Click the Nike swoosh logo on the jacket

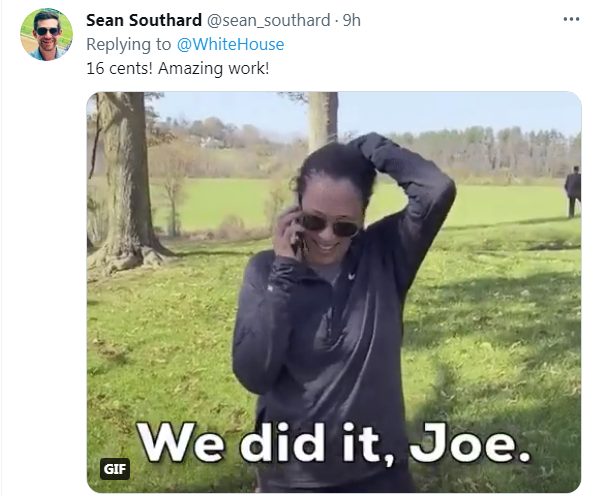(x=352, y=275)
